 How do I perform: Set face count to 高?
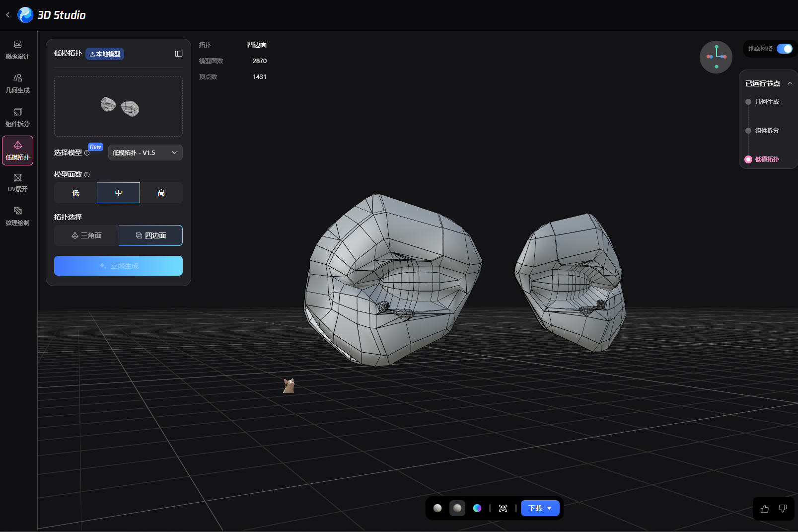(161, 193)
